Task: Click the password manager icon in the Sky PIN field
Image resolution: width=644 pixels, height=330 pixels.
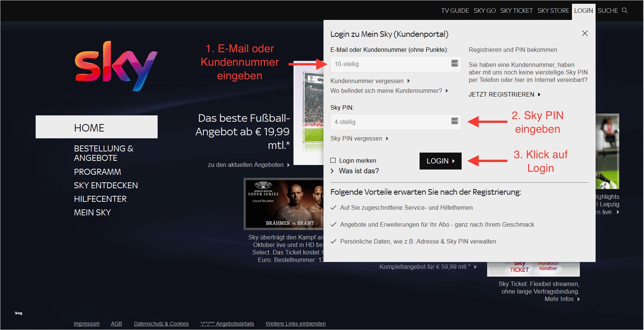Action: 454,121
